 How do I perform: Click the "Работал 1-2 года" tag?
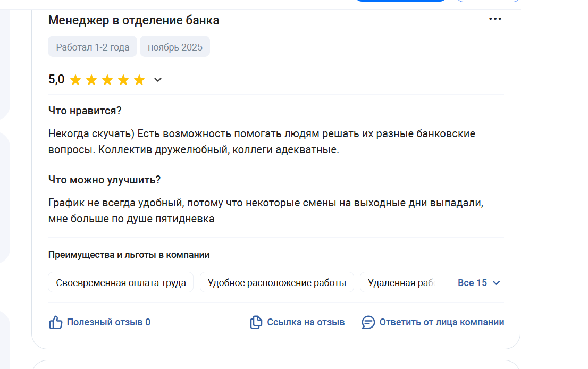pyautogui.click(x=93, y=47)
